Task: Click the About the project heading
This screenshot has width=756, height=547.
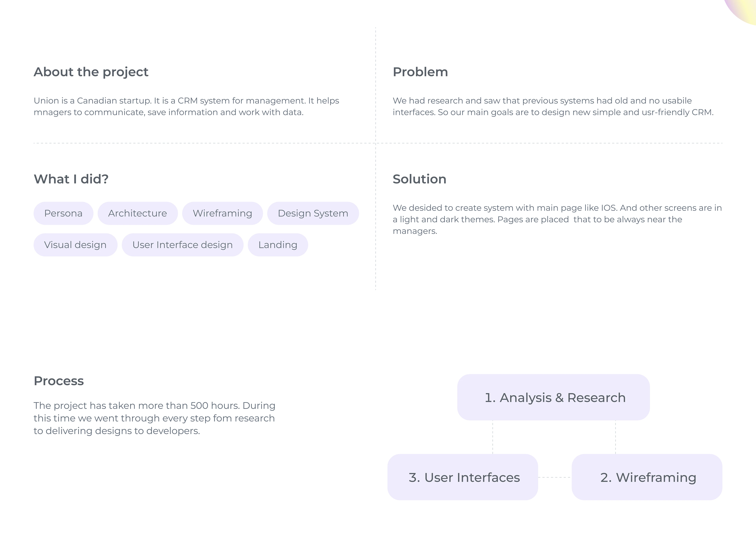Action: point(91,72)
